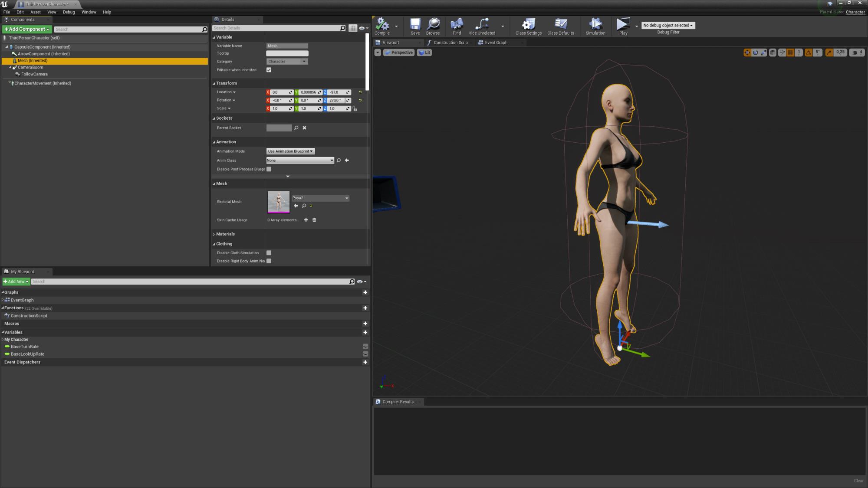
Task: Open Skeletal Mesh Posa2 dropdown
Action: pyautogui.click(x=320, y=198)
